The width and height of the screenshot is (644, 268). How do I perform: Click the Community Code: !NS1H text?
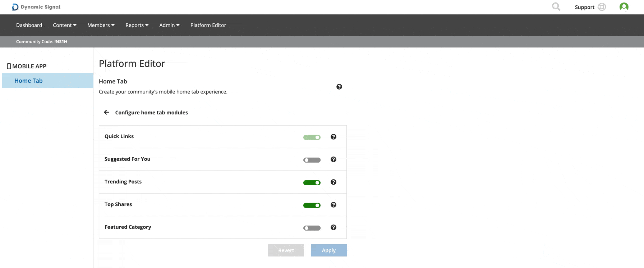[x=42, y=42]
